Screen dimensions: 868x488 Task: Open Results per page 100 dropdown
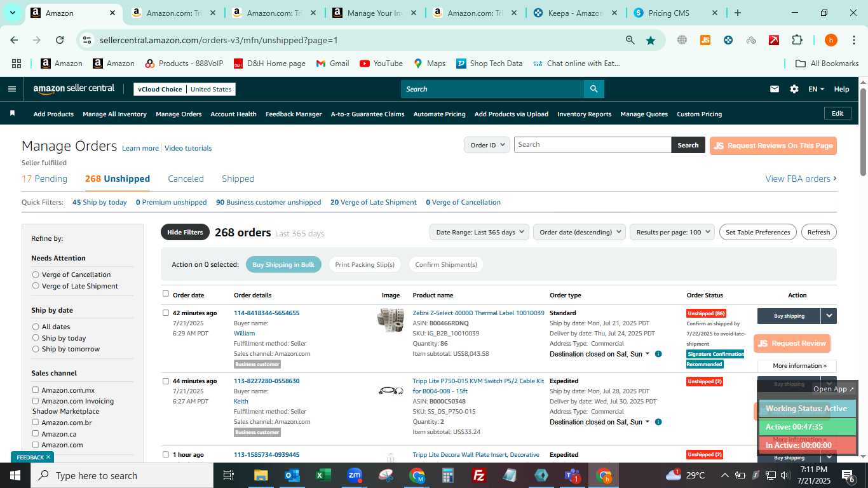coord(672,232)
